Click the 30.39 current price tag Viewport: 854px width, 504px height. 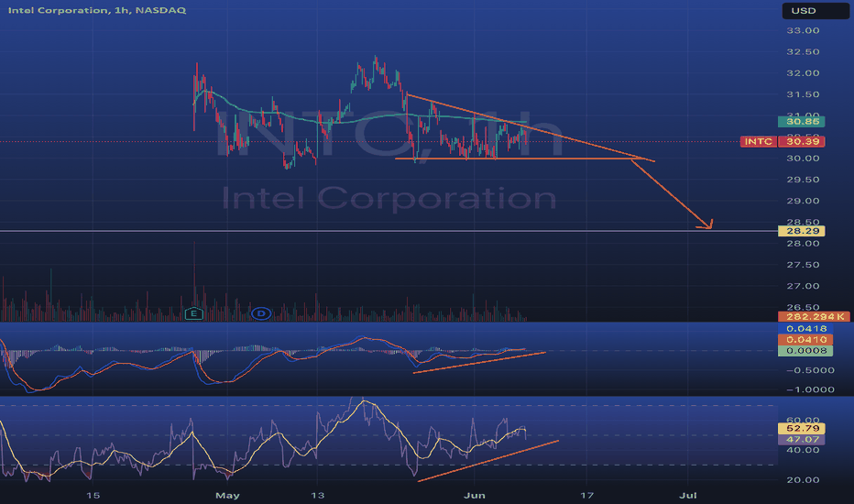coord(803,142)
